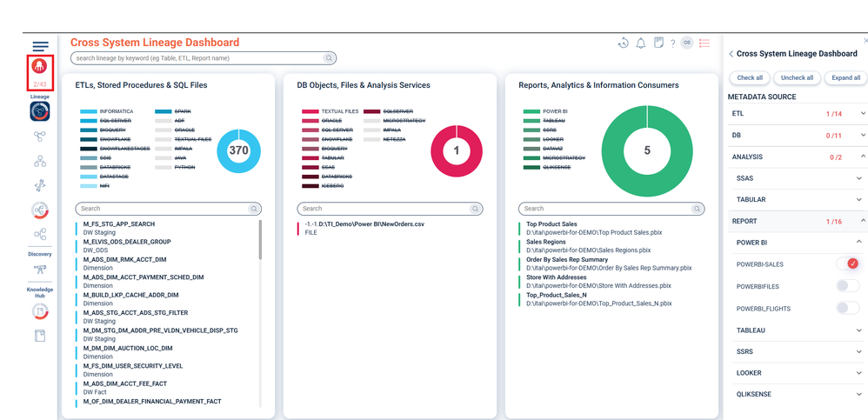Open the Discovery telescope icon
Image resolution: width=868 pixels, height=420 pixels.
click(x=40, y=269)
